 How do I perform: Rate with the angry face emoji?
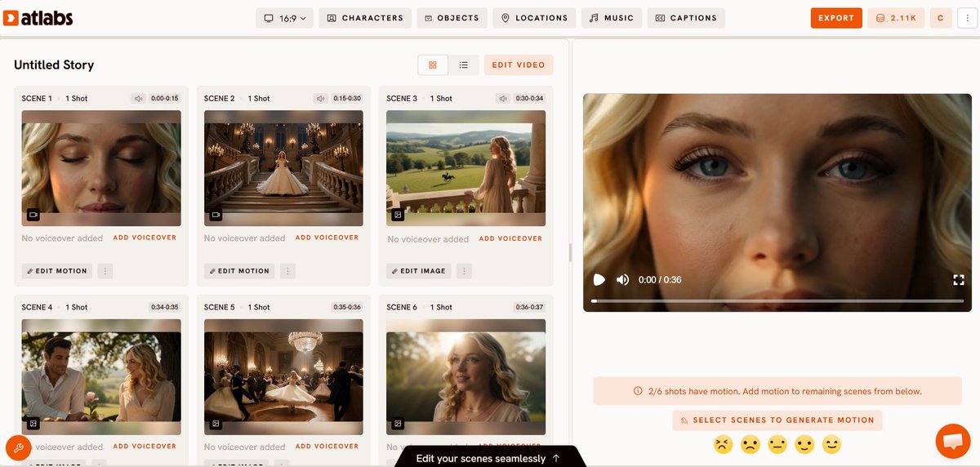pos(723,445)
